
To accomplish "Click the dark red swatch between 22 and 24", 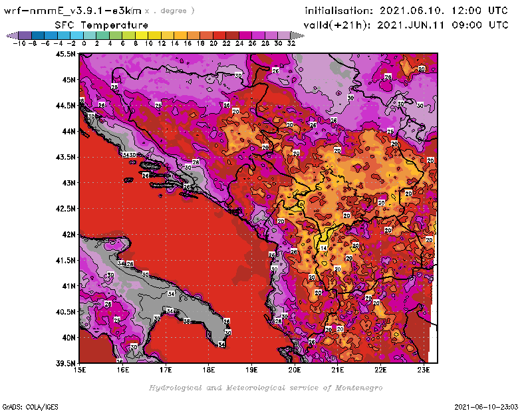I will [x=232, y=35].
